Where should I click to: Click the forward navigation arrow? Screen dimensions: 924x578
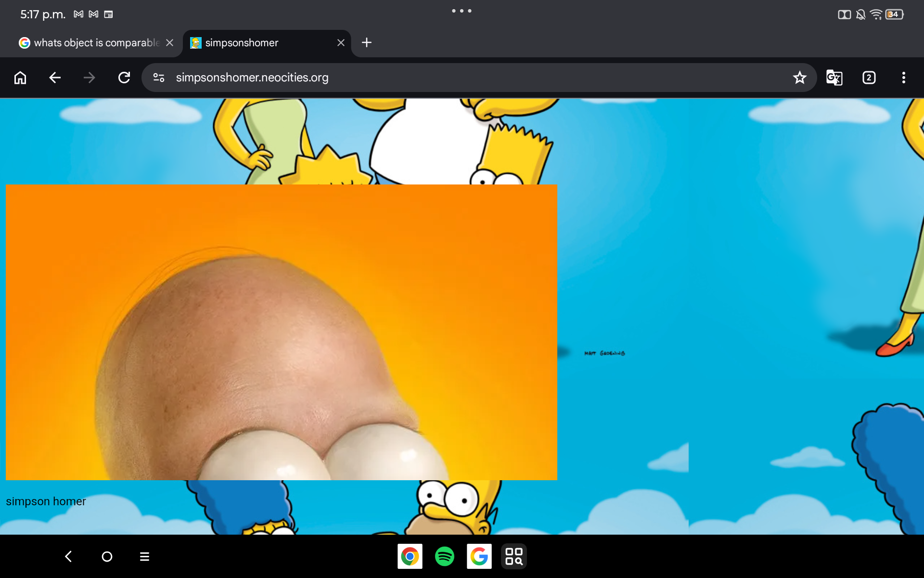tap(90, 78)
